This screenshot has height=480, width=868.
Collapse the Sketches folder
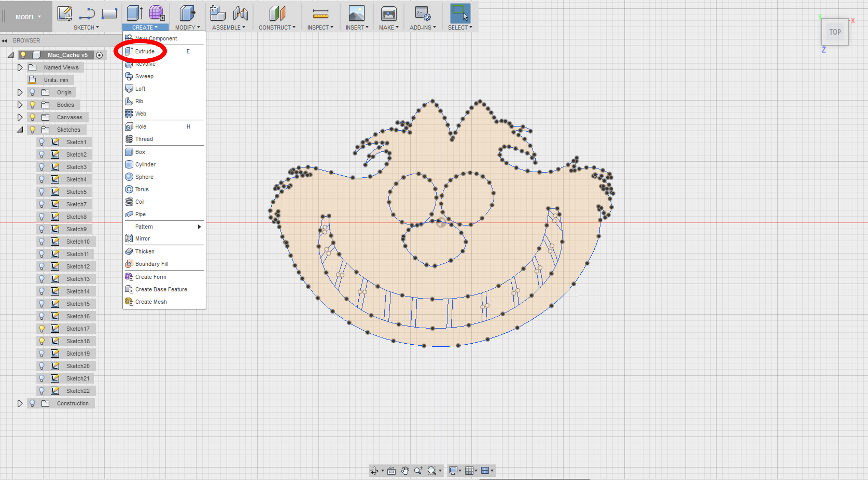coord(20,130)
